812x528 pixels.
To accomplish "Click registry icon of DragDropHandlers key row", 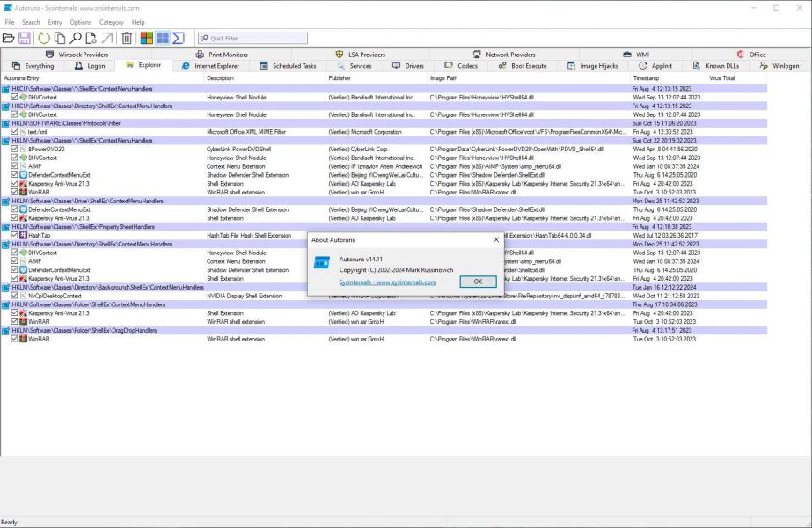I will 6,331.
